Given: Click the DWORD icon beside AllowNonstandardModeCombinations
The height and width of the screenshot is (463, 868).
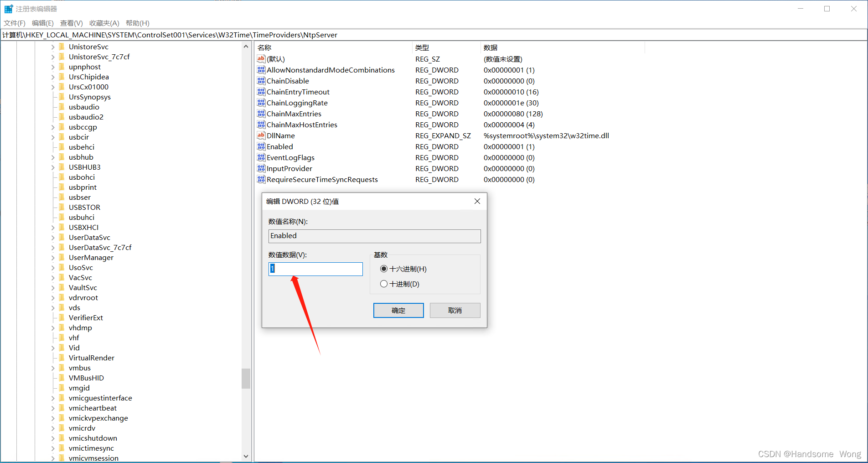Looking at the screenshot, I should [261, 70].
